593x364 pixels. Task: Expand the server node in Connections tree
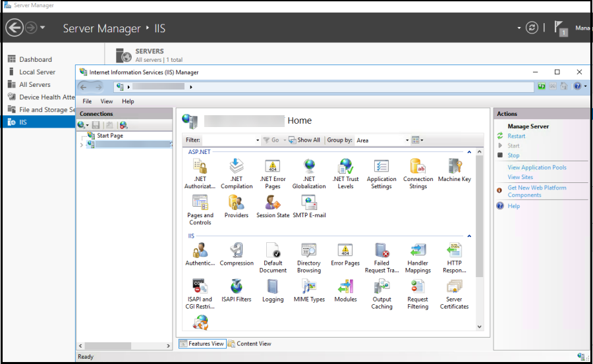point(81,145)
